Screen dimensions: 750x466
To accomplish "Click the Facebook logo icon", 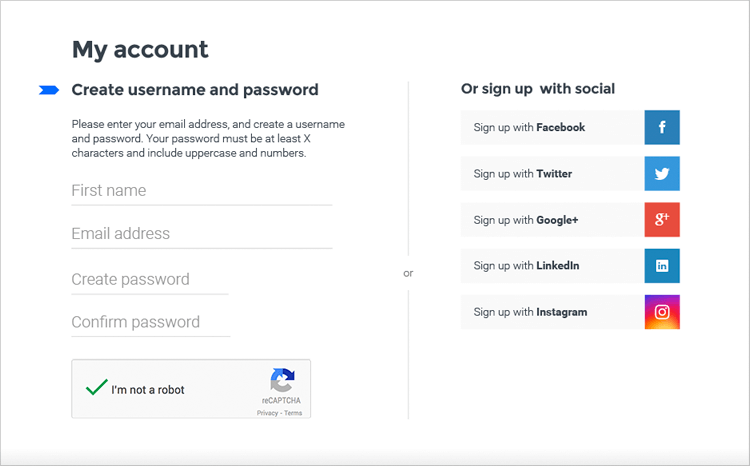I will coord(662,128).
